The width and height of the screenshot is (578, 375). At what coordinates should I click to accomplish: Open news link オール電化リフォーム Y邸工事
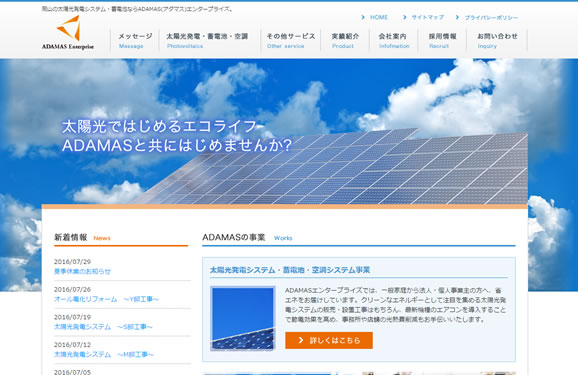[106, 299]
